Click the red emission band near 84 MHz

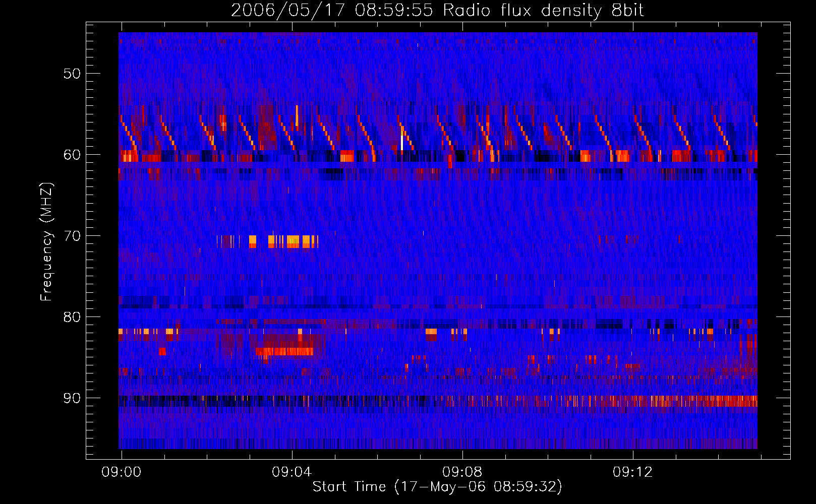[284, 351]
